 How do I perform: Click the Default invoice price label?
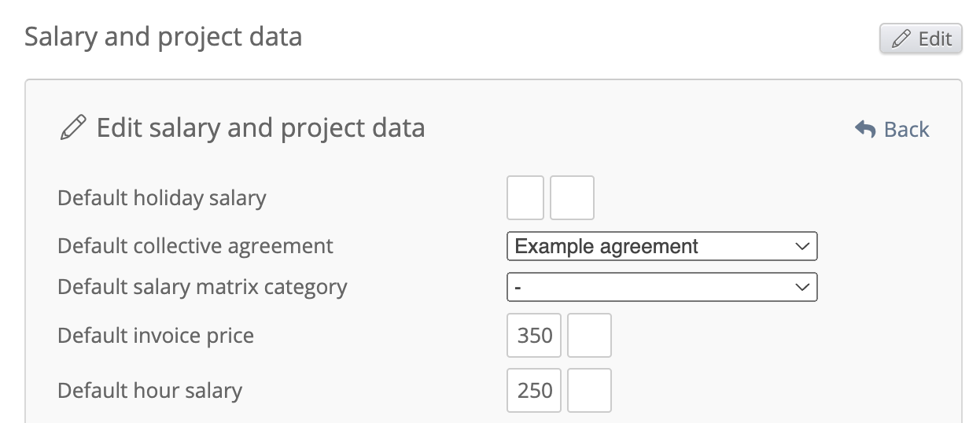click(x=156, y=336)
